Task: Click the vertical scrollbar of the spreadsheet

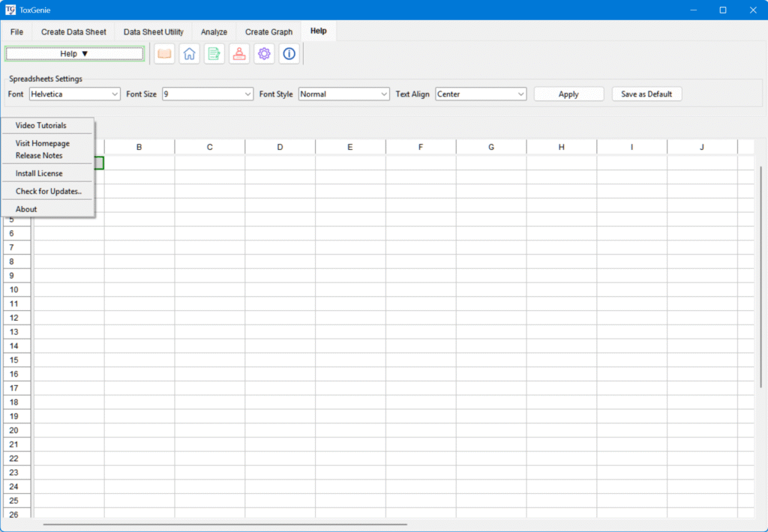Action: [760, 276]
